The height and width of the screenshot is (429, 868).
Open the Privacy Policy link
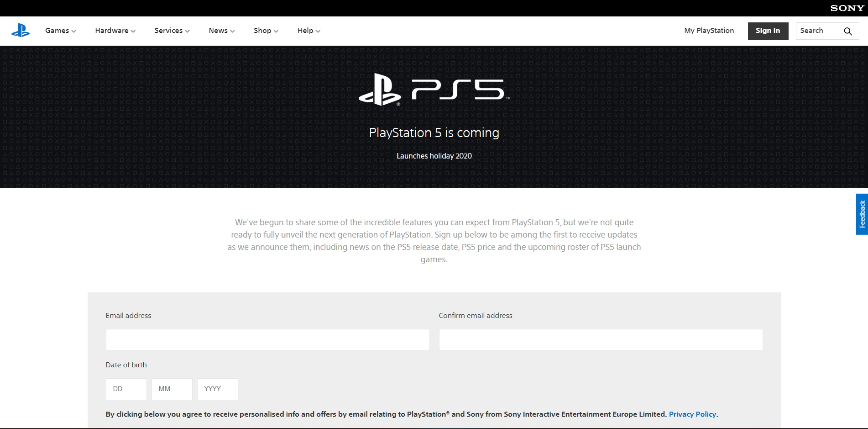[692, 414]
